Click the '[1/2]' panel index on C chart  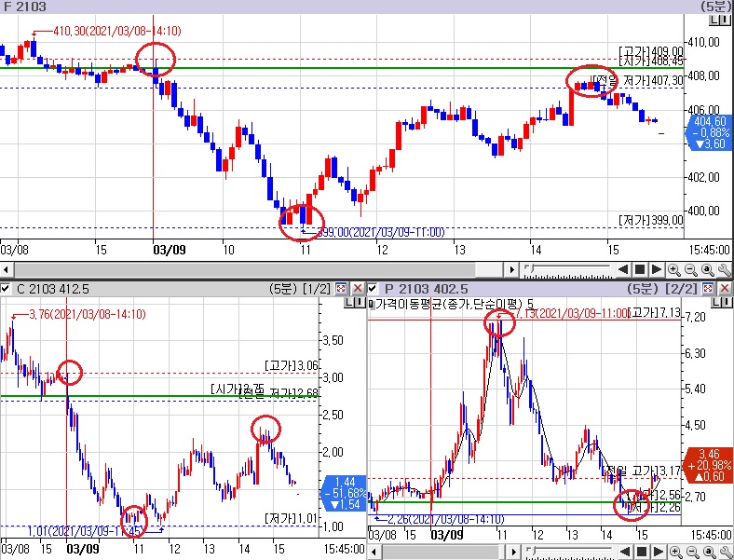[317, 289]
